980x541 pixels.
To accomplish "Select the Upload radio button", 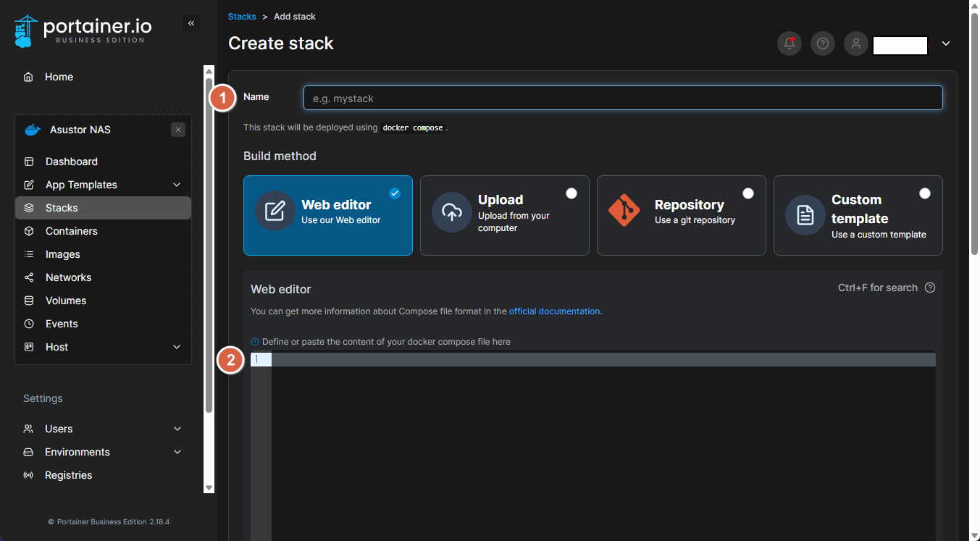I will [571, 193].
